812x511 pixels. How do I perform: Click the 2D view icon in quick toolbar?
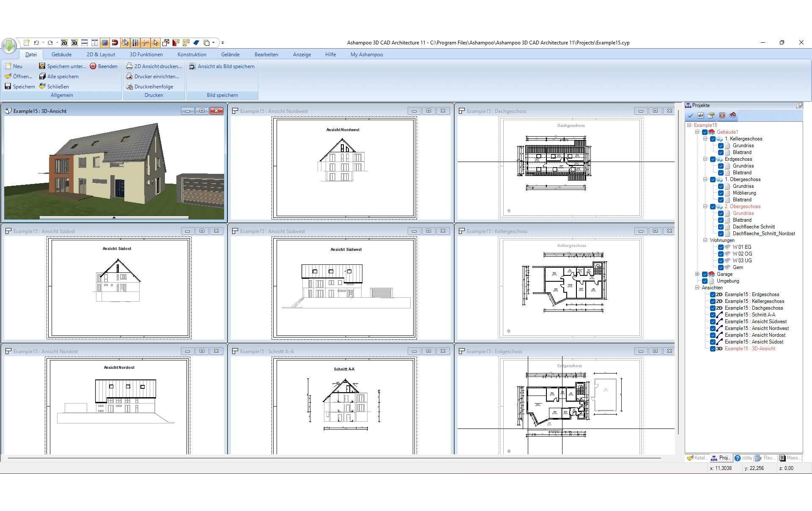tap(64, 43)
